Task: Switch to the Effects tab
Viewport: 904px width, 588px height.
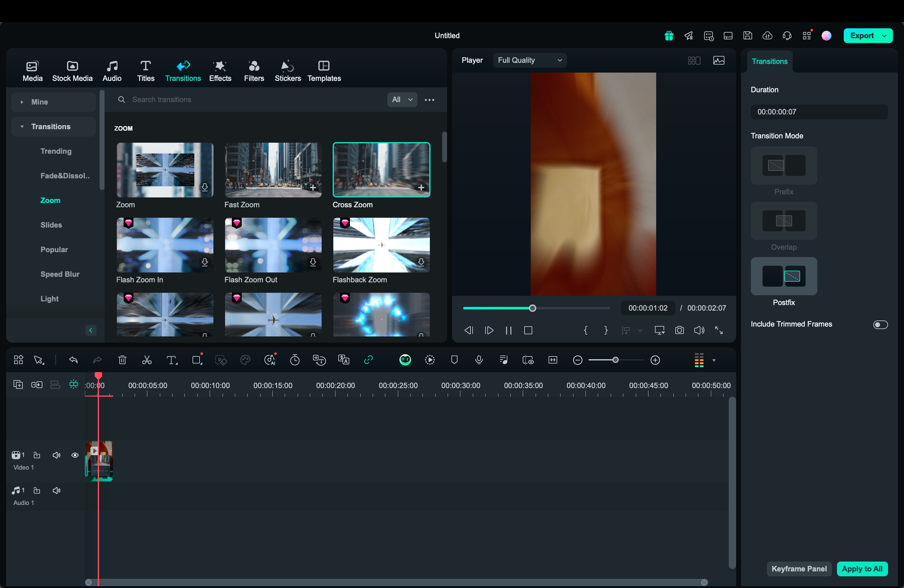Action: [x=220, y=71]
